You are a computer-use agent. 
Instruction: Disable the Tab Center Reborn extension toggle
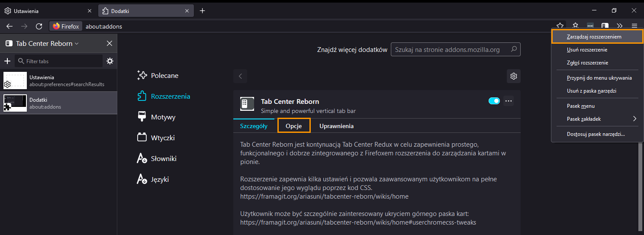pyautogui.click(x=494, y=101)
